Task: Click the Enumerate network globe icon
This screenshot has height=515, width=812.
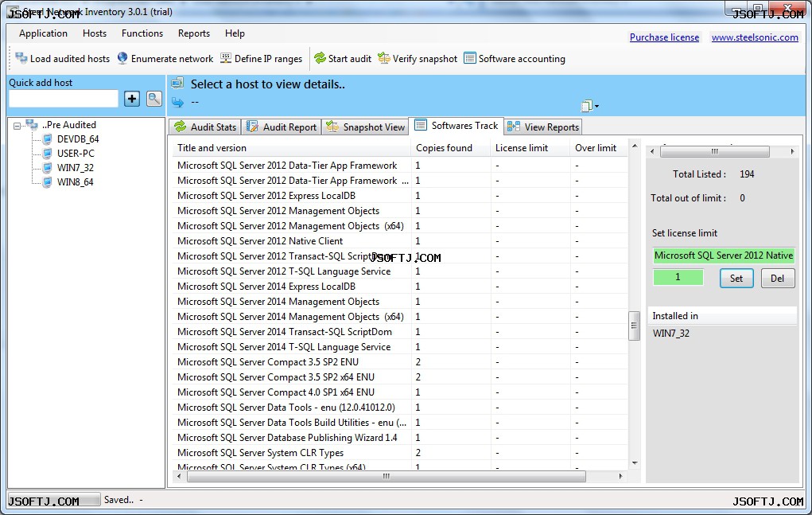Action: point(122,58)
